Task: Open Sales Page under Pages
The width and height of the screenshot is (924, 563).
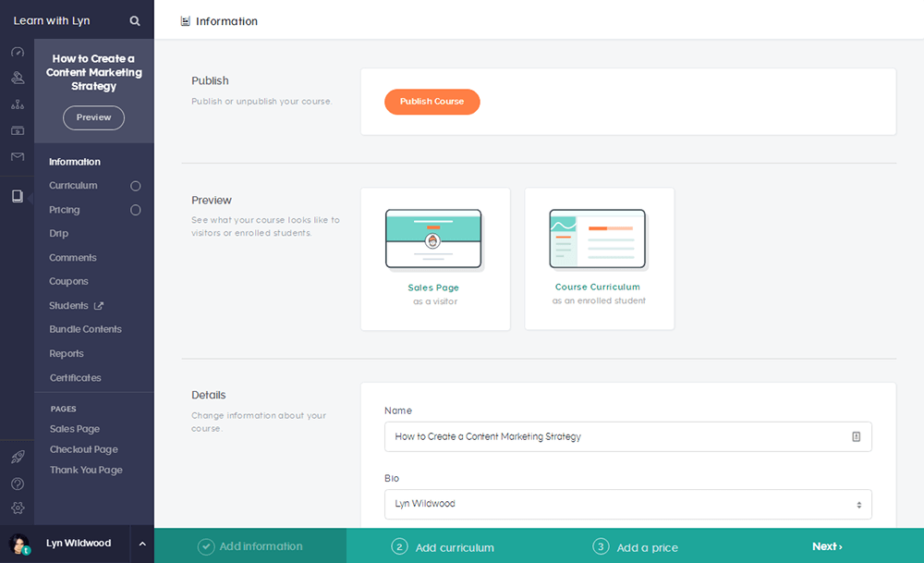Action: [x=75, y=429]
